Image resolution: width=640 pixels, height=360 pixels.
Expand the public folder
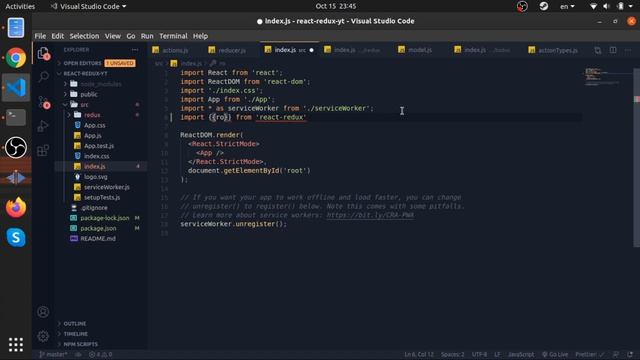tap(89, 94)
